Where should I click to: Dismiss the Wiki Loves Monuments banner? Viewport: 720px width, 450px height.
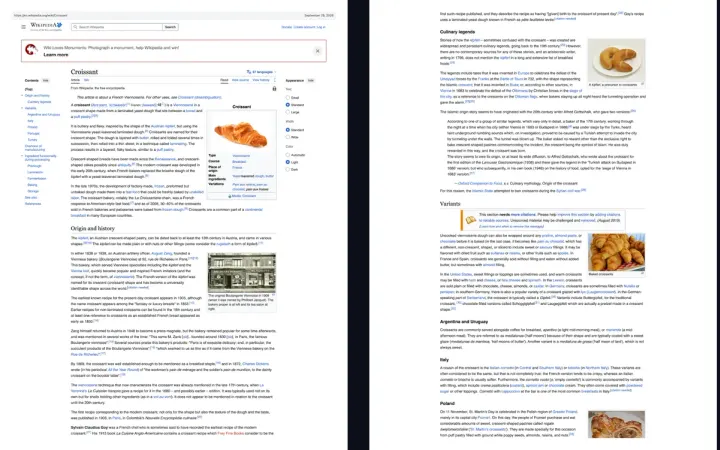coord(317,51)
